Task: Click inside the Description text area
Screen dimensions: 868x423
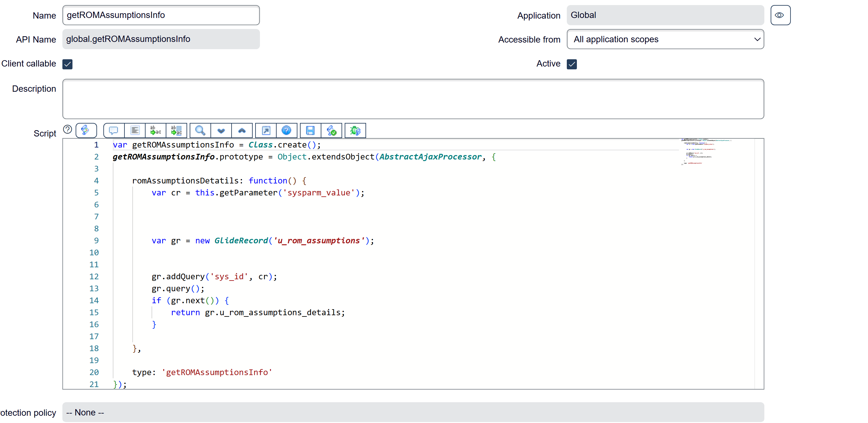Action: click(x=413, y=99)
